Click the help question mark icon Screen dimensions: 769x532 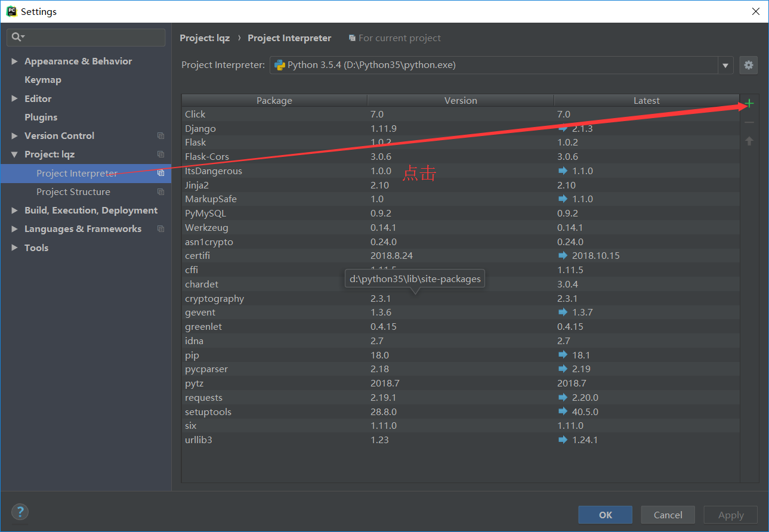click(20, 512)
